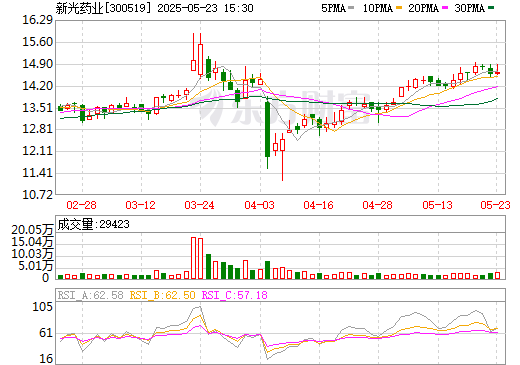This screenshot has height=365, width=520.
Task: Click the timestamp 2025-05-23 15:30
Action: click(205, 8)
